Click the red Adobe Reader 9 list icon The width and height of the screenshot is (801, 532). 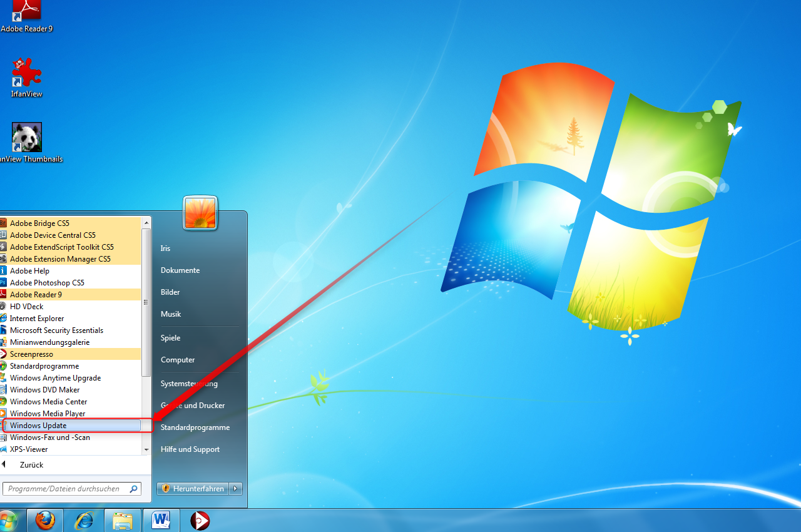3,294
